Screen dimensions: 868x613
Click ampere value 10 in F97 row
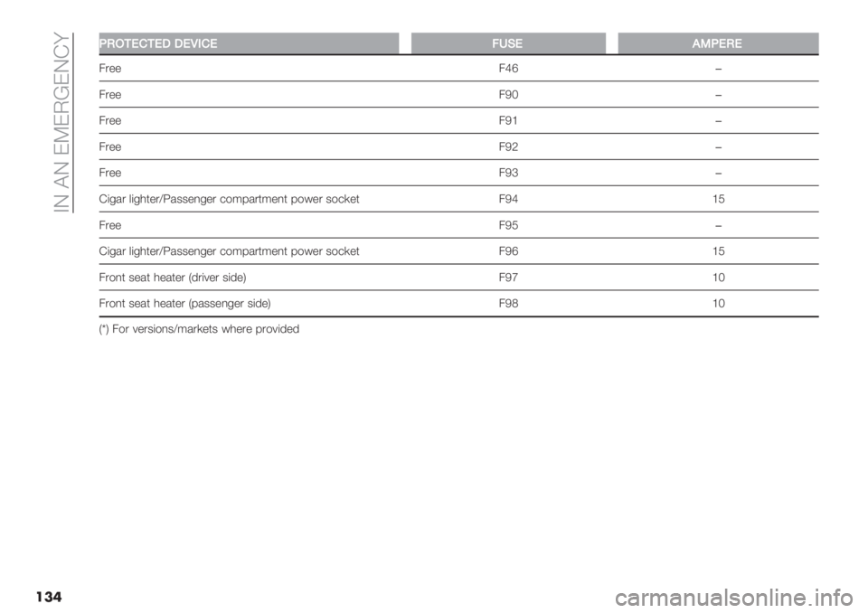719,278
